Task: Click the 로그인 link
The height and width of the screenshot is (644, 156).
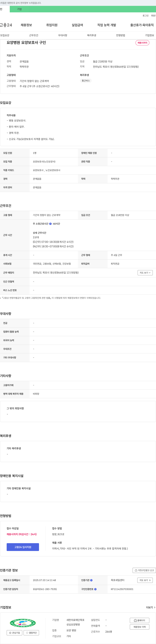Action: tap(145, 15)
